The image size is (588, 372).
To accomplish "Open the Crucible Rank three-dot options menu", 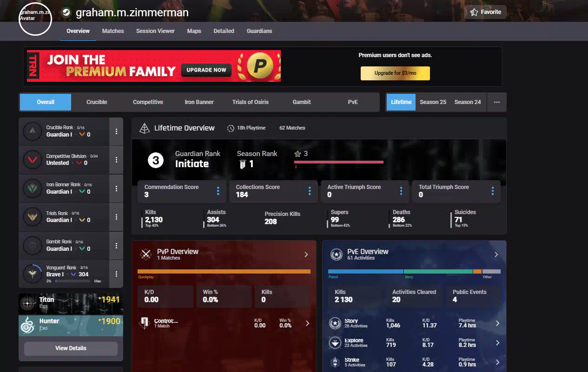I will click(x=116, y=131).
